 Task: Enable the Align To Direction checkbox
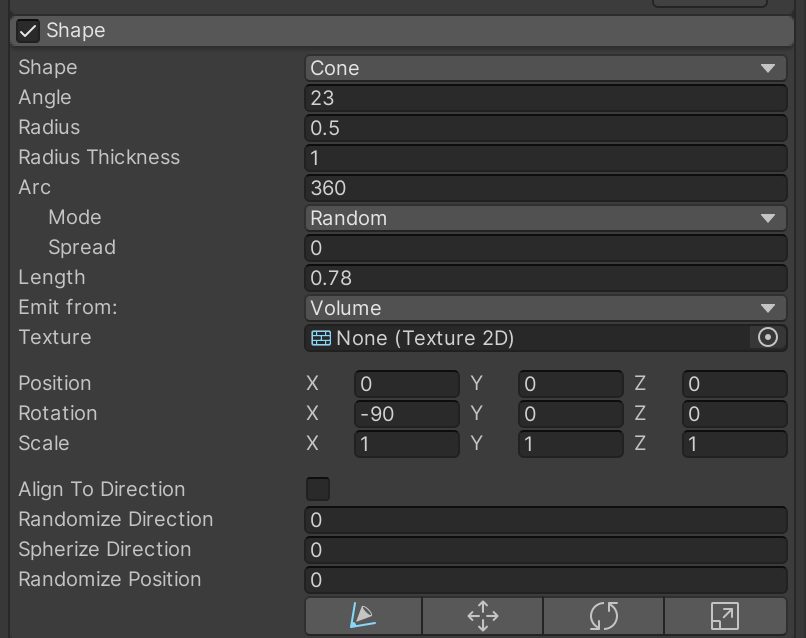(317, 489)
